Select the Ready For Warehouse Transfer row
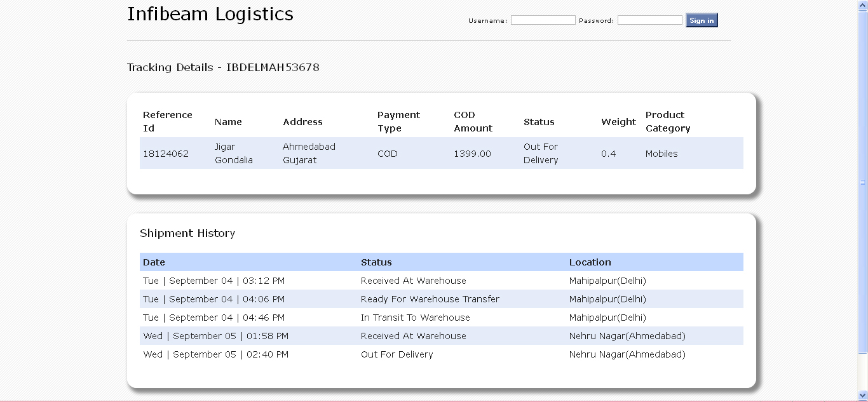The width and height of the screenshot is (868, 402). tap(430, 299)
